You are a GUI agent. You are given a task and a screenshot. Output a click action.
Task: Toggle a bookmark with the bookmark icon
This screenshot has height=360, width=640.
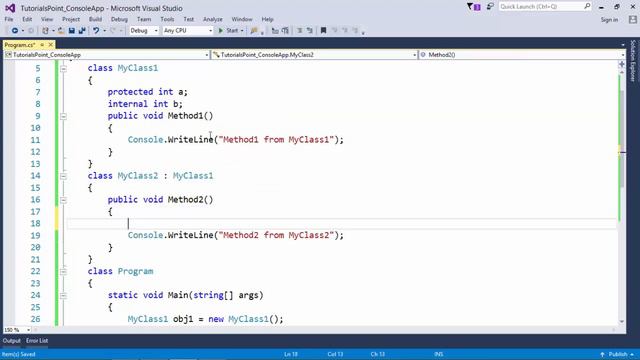point(323,31)
